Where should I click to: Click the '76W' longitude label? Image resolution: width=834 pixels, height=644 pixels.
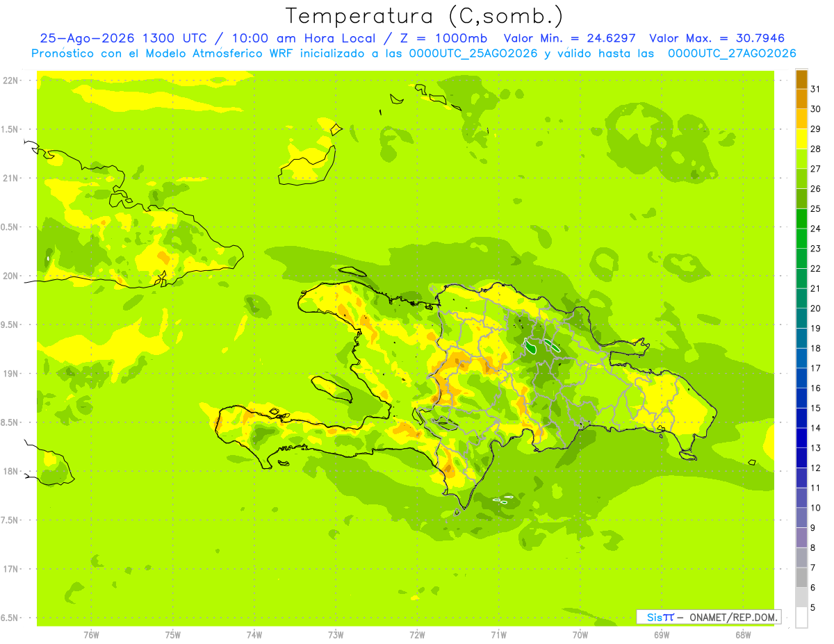click(91, 635)
